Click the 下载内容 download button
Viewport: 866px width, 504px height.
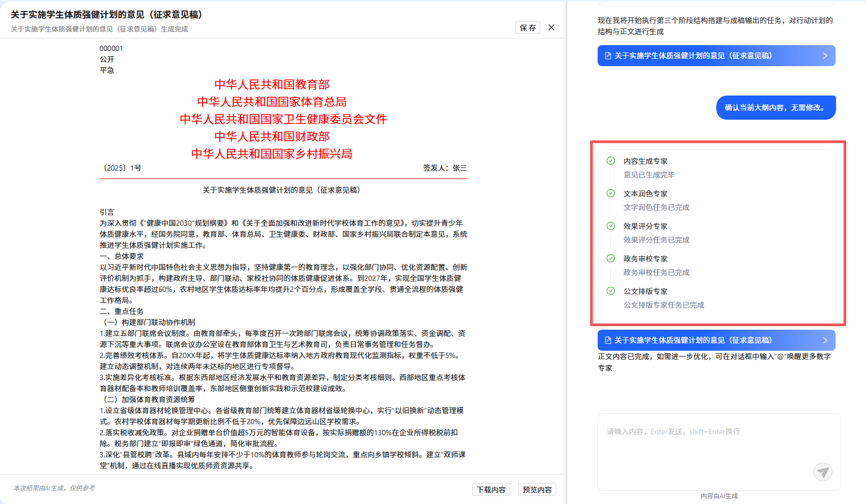tap(491, 489)
